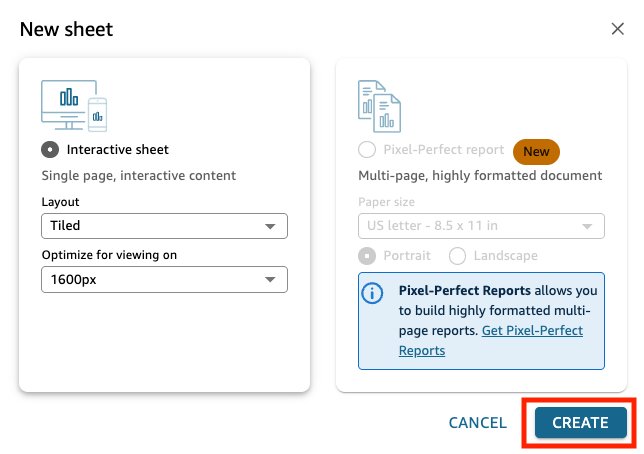Click the Layout dropdown arrow
This screenshot has height=454, width=644.
(270, 226)
